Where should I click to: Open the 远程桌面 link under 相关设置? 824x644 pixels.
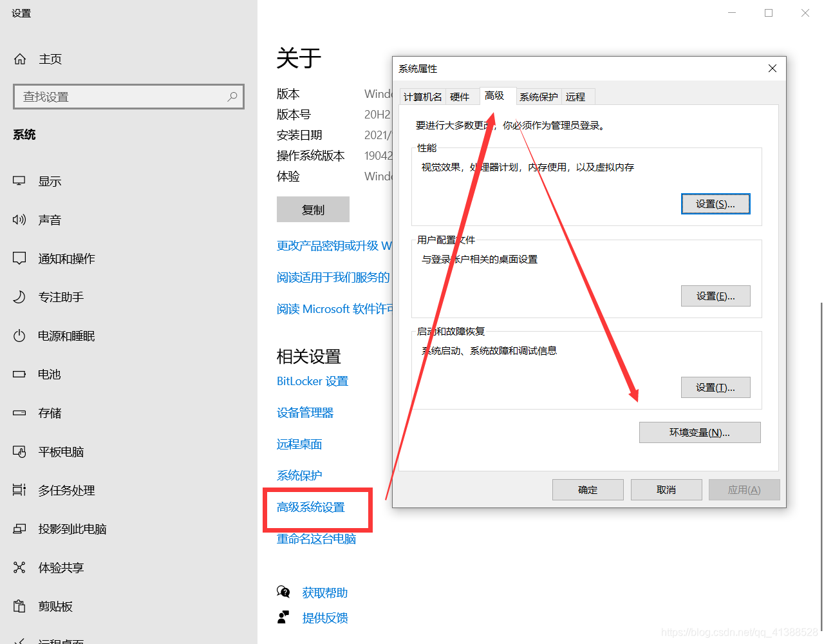tap(299, 444)
